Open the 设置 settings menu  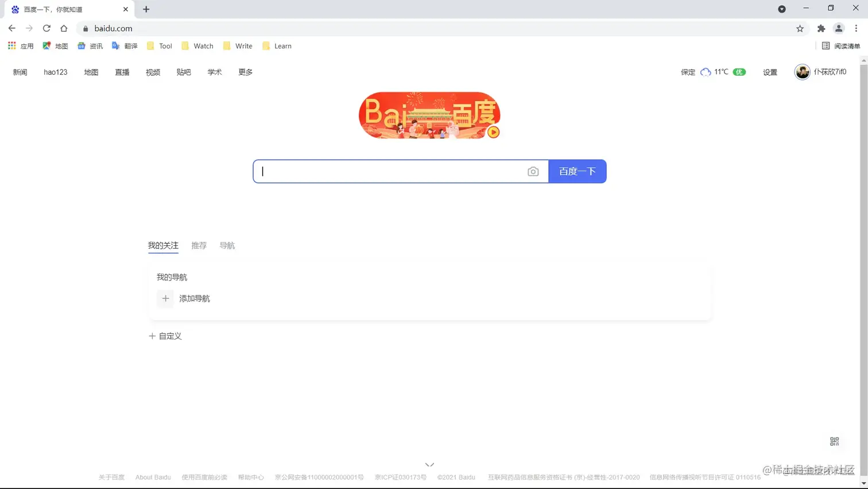770,72
